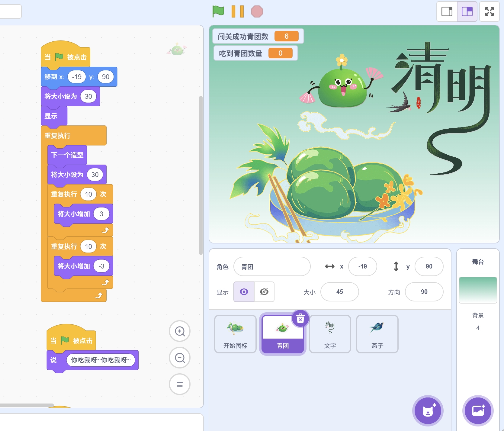Select the 文字 sprite

click(330, 334)
